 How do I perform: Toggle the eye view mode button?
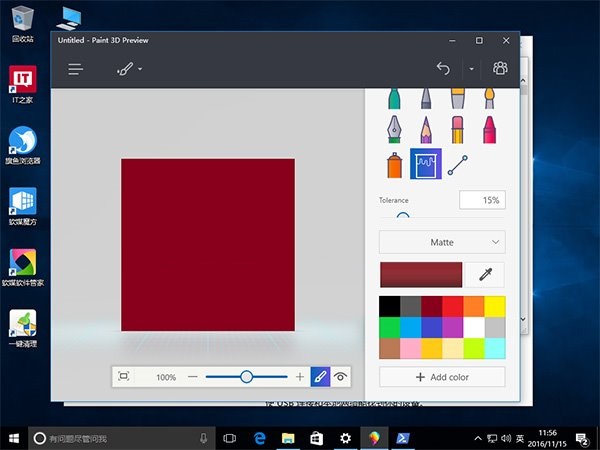342,377
